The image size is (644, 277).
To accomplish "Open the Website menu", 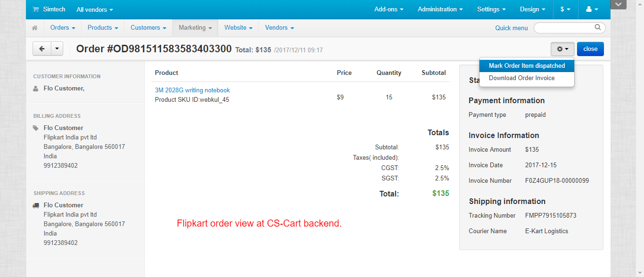I will (x=238, y=28).
